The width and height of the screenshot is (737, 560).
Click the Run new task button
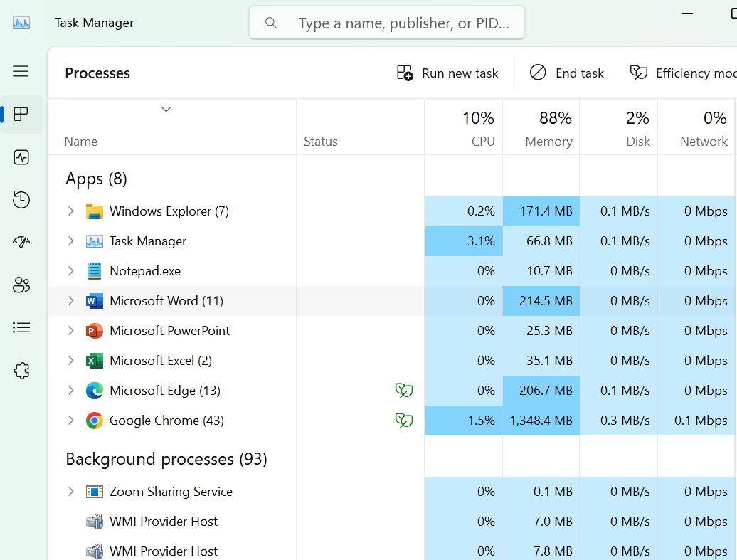click(x=447, y=73)
